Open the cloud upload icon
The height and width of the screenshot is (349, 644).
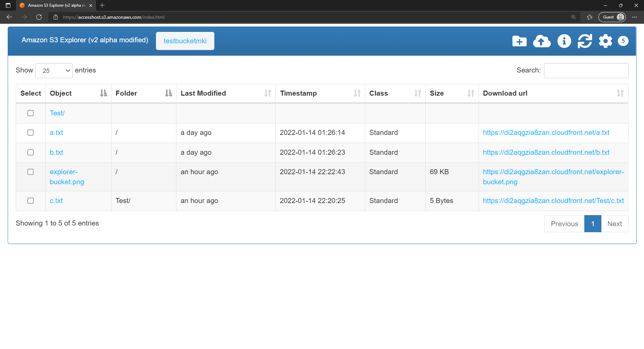pyautogui.click(x=542, y=41)
